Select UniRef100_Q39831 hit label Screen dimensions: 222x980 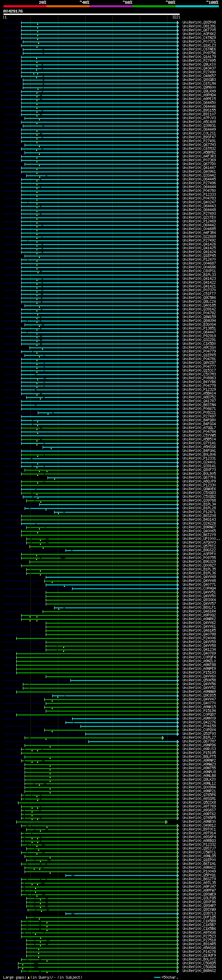tap(199, 126)
